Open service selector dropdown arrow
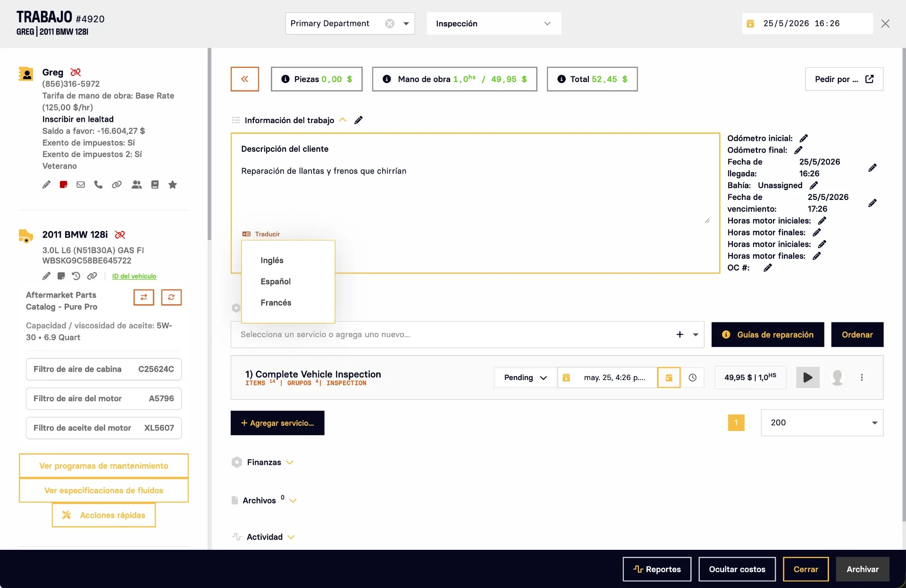Screen dimensions: 906x588 (696, 334)
